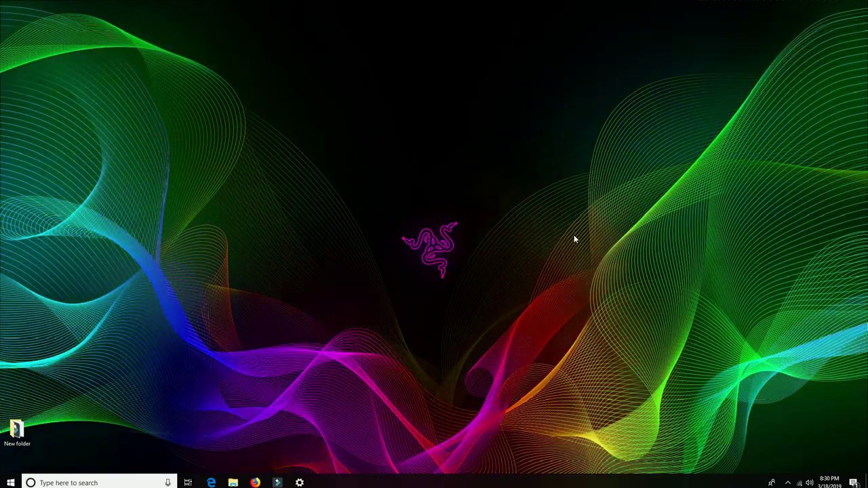868x488 pixels.
Task: Launch the Firefox browser
Action: 256,483
